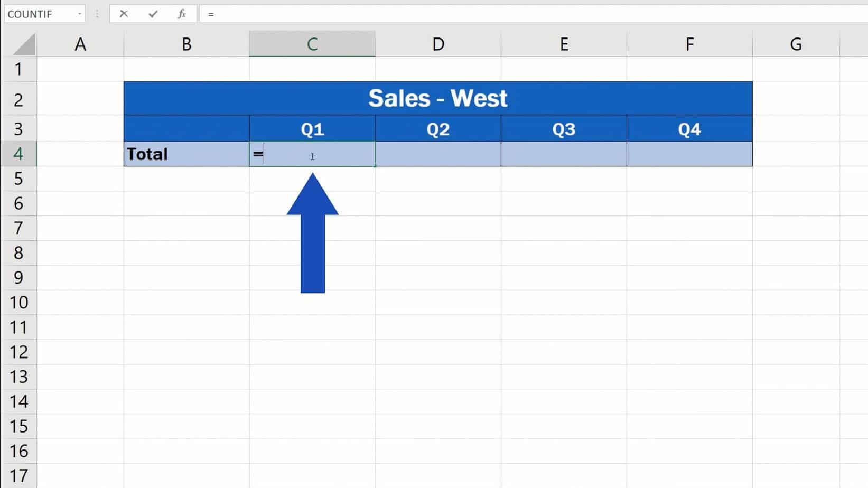Click the Q4 header cell

tap(689, 128)
